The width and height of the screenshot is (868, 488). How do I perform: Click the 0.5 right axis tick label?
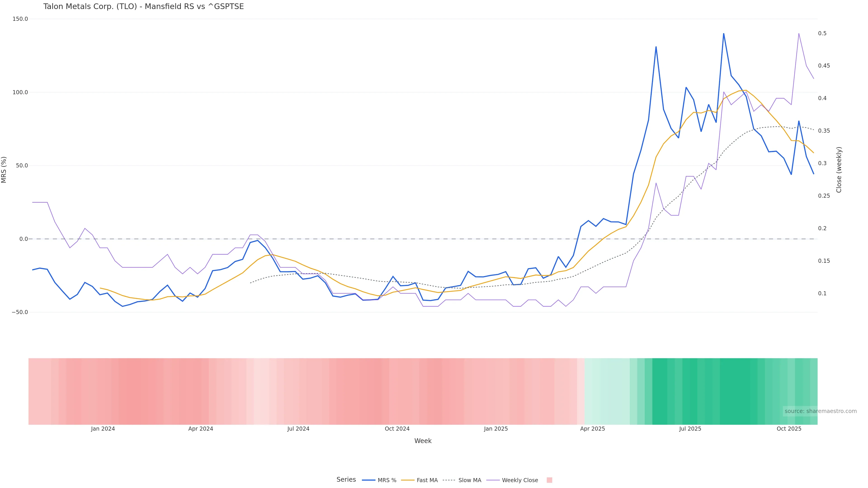pyautogui.click(x=822, y=33)
